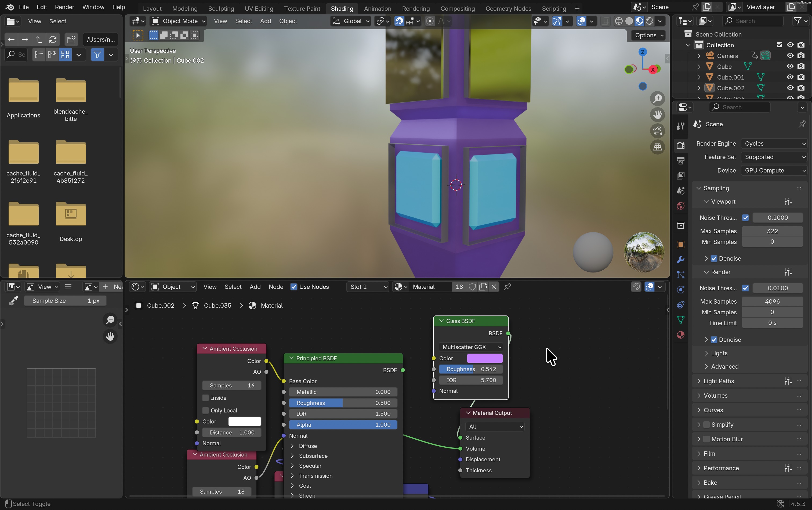Click the snap magnet icon
The height and width of the screenshot is (510, 812).
coord(399,21)
